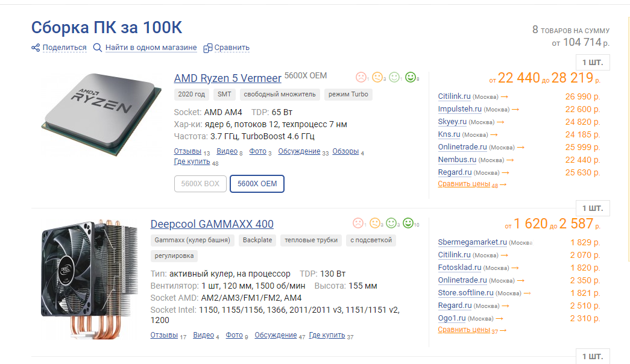Click the 1 829 р. price for Sbermegamarket.ru
The height and width of the screenshot is (364, 630).
585,242
